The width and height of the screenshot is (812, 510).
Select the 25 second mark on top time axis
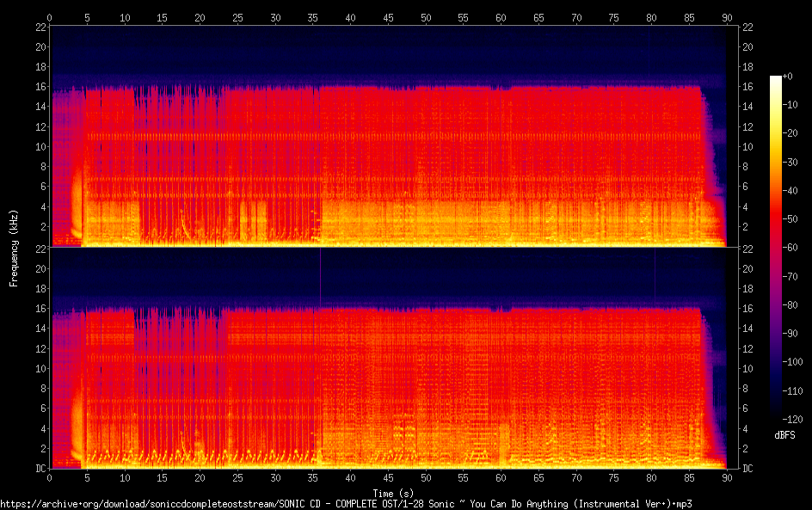point(237,17)
